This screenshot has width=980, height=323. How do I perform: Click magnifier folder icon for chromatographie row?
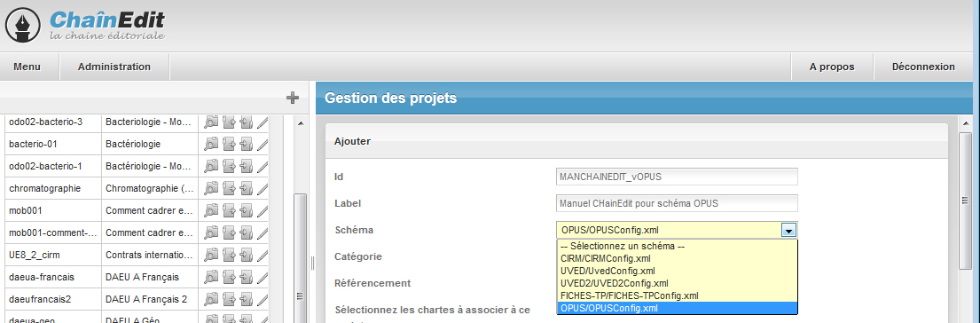(211, 188)
